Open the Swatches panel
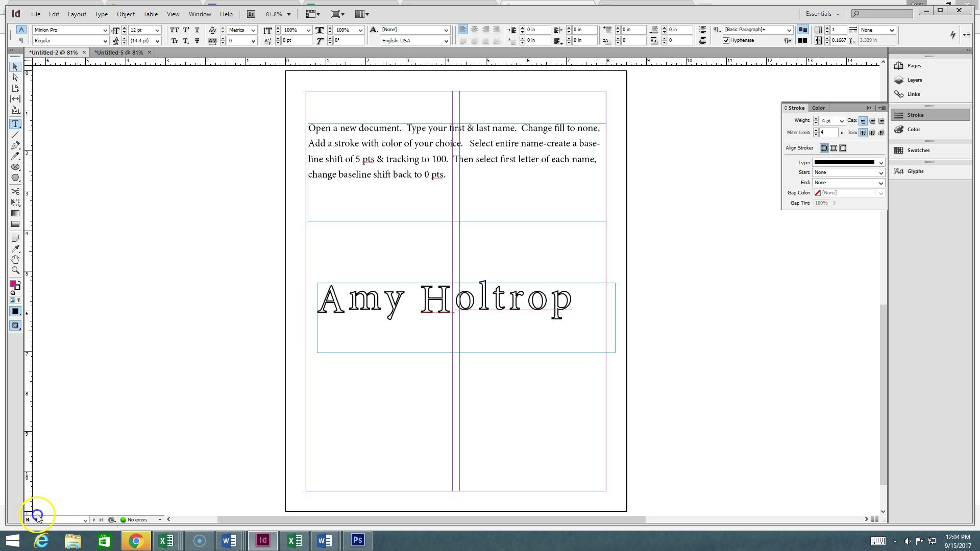 click(x=918, y=151)
